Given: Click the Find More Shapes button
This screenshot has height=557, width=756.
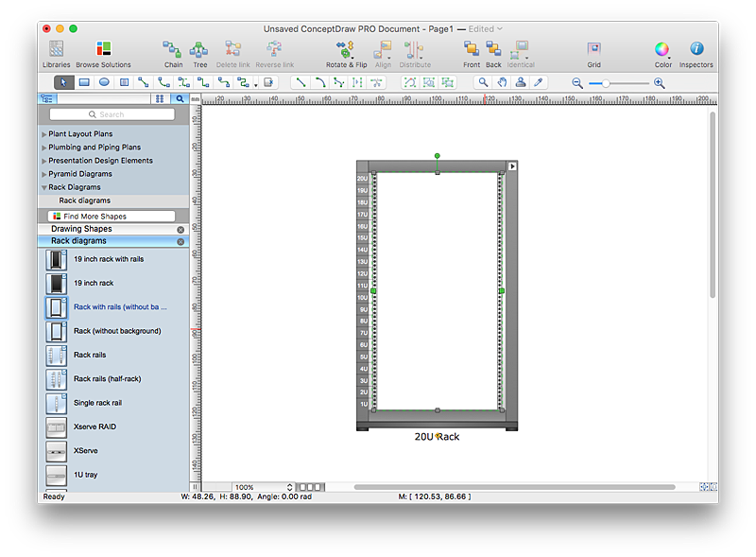Looking at the screenshot, I should 112,217.
